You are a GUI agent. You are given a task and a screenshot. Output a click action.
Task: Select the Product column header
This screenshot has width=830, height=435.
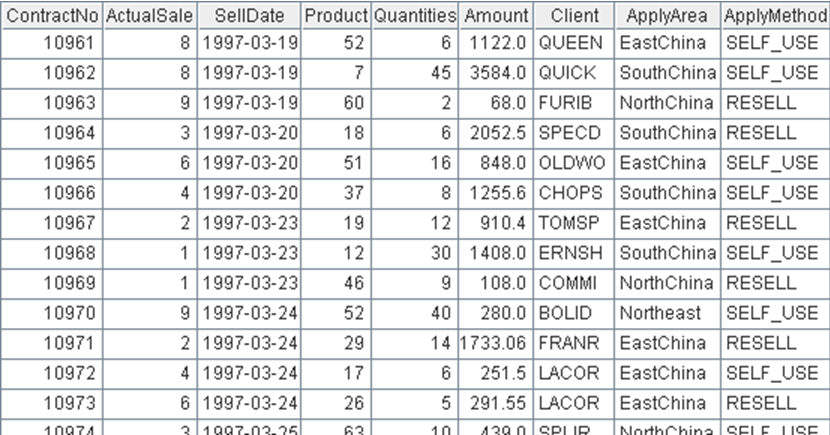[x=336, y=17]
